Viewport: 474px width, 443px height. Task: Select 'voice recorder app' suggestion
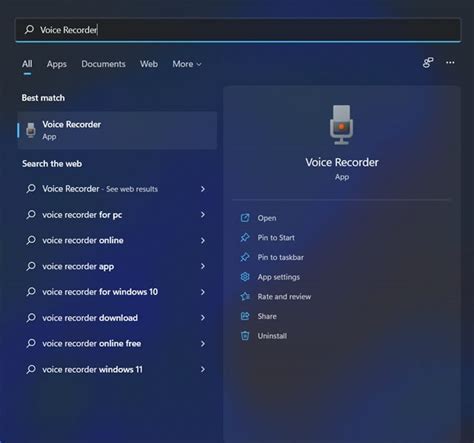point(117,266)
